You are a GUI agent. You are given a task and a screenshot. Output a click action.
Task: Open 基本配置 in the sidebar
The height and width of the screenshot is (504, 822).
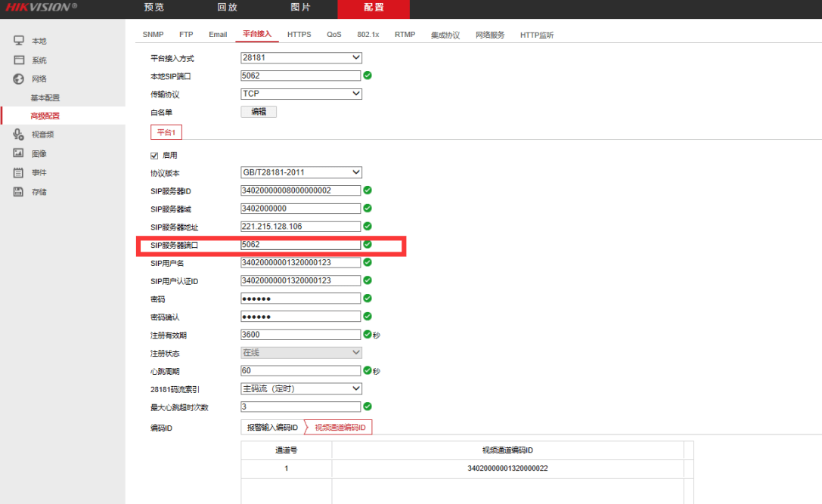45,97
